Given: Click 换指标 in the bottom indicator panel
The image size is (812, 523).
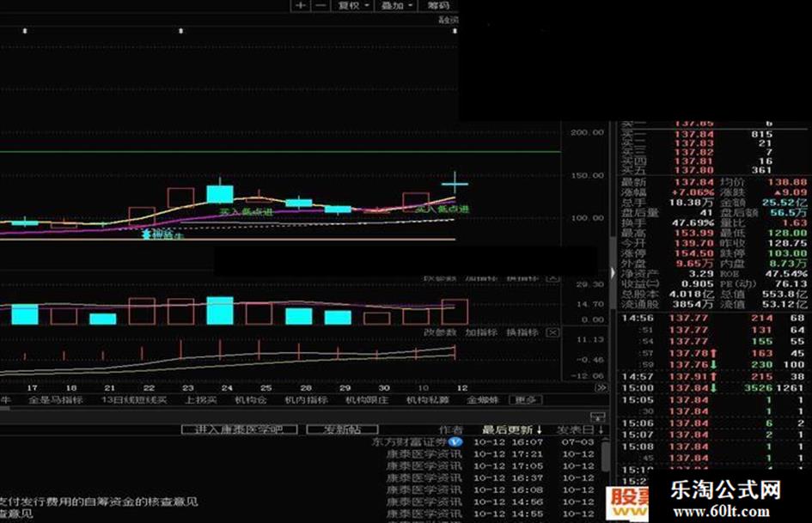Looking at the screenshot, I should pos(522,332).
